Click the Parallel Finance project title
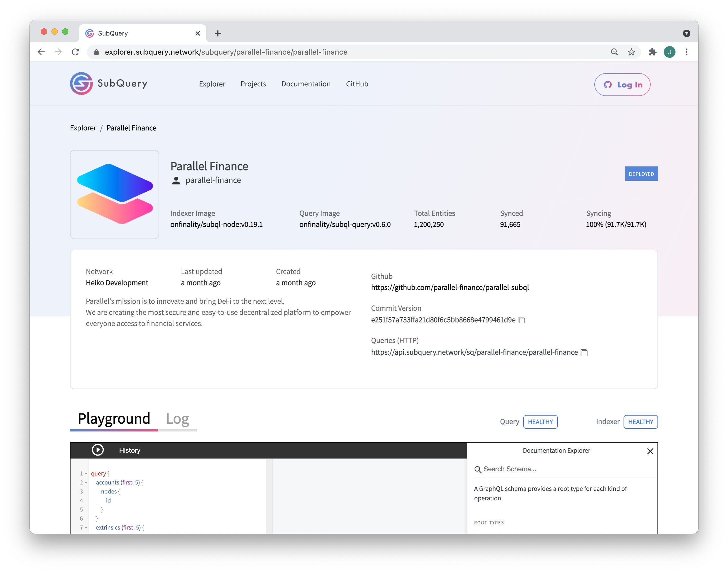The height and width of the screenshot is (573, 728). coord(209,166)
